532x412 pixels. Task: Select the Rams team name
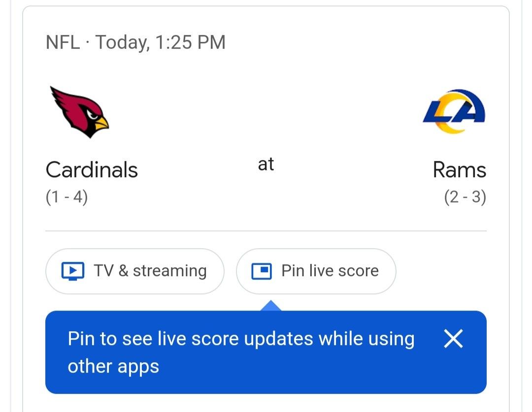pos(459,170)
